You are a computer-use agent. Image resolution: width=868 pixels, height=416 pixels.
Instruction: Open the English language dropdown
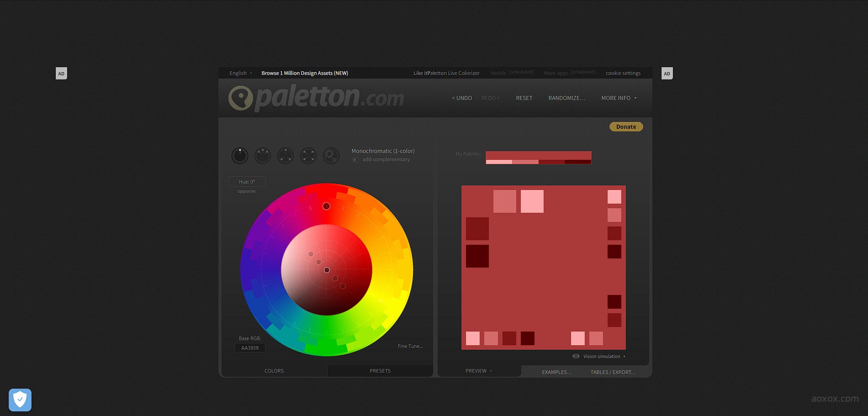[x=240, y=73]
